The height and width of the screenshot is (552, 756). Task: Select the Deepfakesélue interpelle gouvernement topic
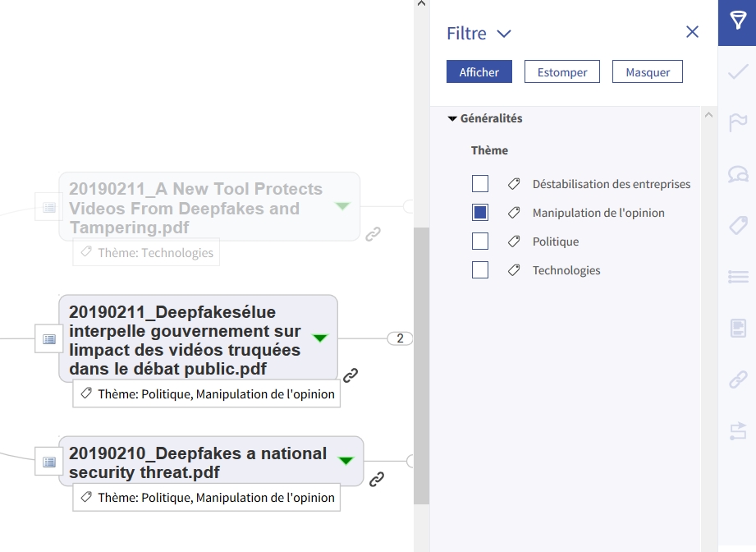(x=198, y=340)
